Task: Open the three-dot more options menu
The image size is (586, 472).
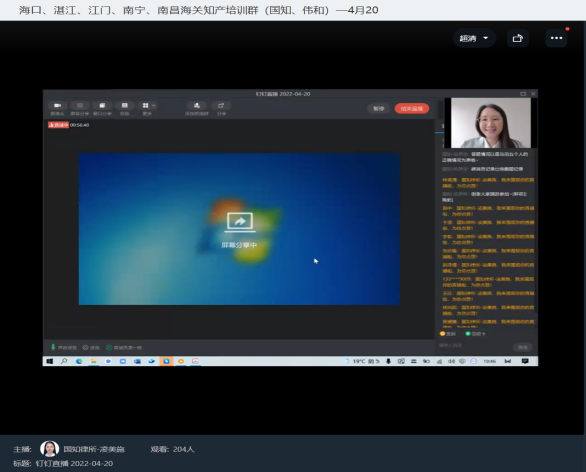Action: click(x=556, y=38)
